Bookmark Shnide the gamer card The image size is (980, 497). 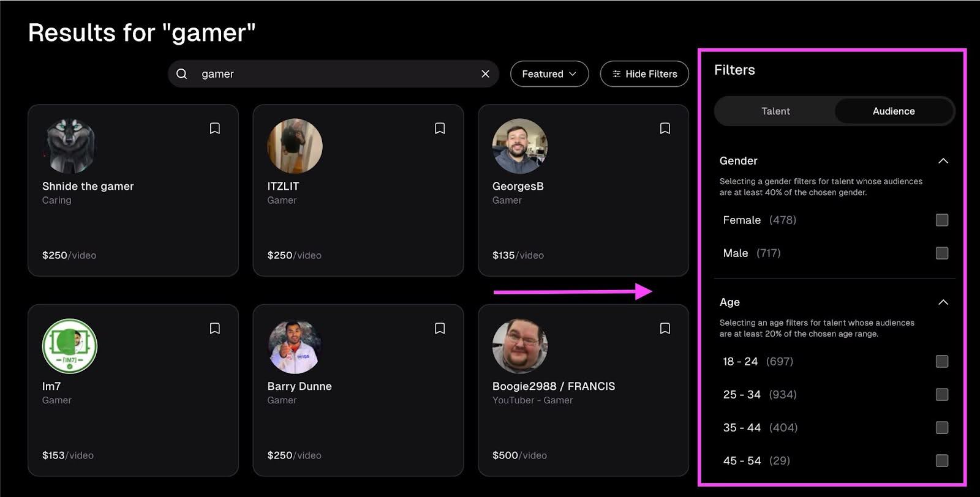pos(215,129)
